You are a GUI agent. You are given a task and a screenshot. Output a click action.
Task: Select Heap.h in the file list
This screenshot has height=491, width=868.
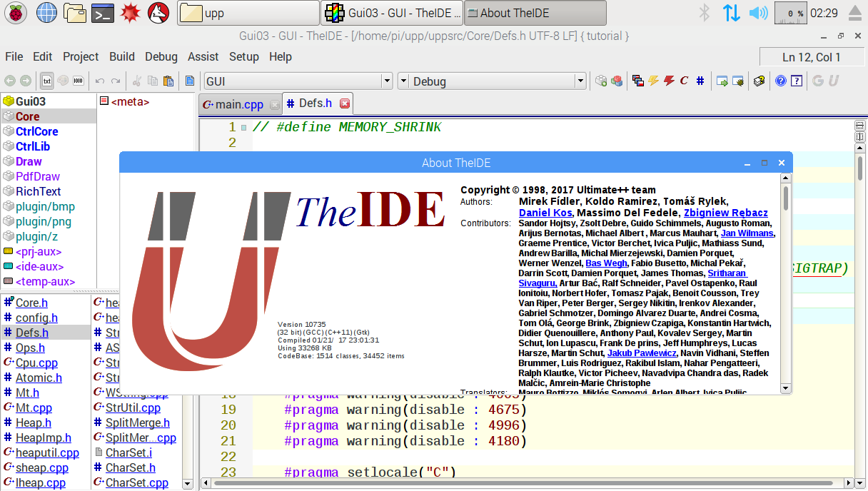click(x=34, y=423)
